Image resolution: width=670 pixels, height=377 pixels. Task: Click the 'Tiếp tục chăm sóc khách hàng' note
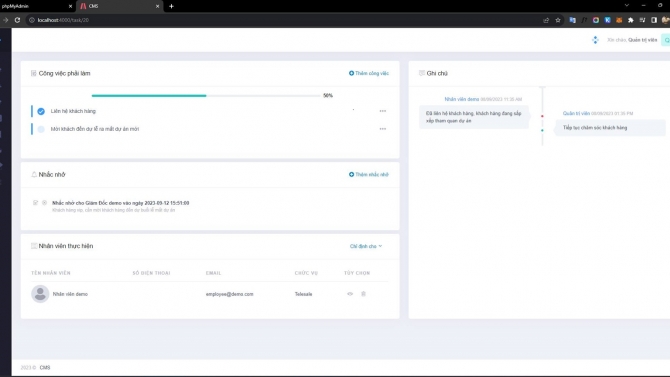tap(610, 128)
